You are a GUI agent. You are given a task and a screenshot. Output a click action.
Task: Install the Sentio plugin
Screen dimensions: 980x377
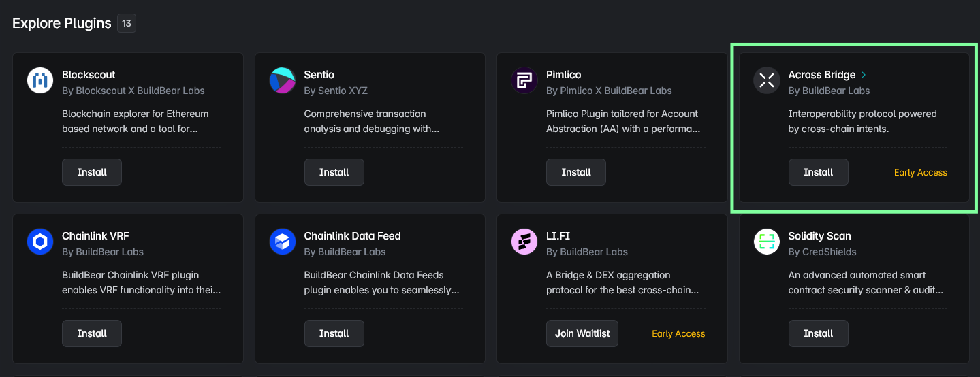tap(334, 172)
